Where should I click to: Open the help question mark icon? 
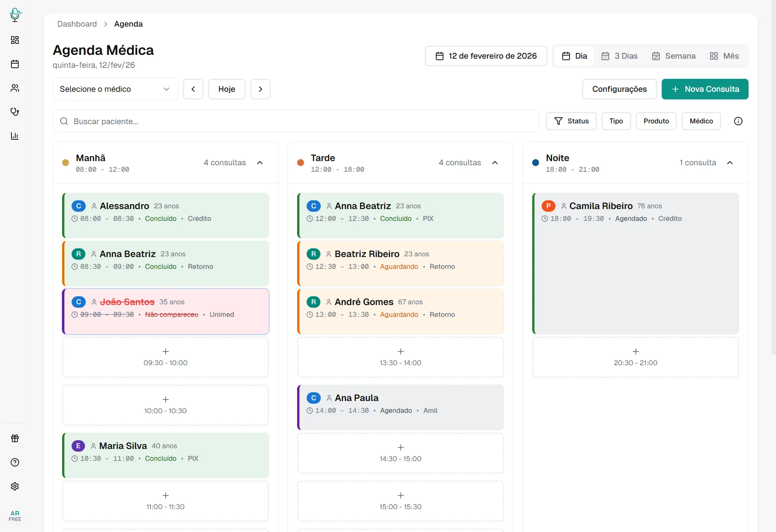point(15,462)
